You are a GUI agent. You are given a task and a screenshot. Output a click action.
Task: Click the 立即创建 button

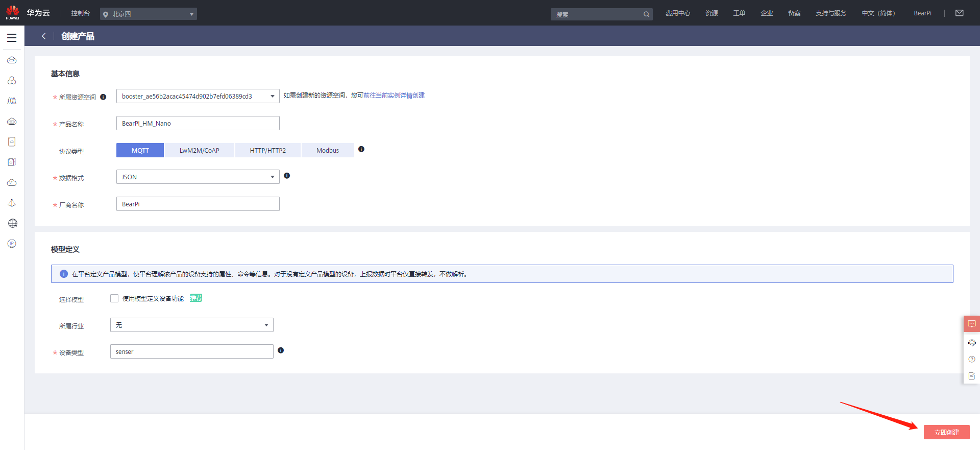[946, 432]
